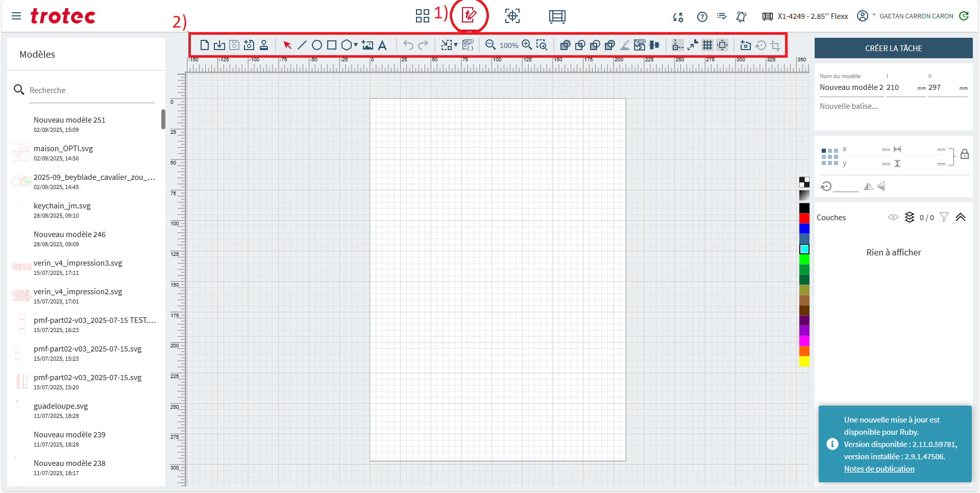Select the stamp tool icon
980x493 pixels.
264,45
